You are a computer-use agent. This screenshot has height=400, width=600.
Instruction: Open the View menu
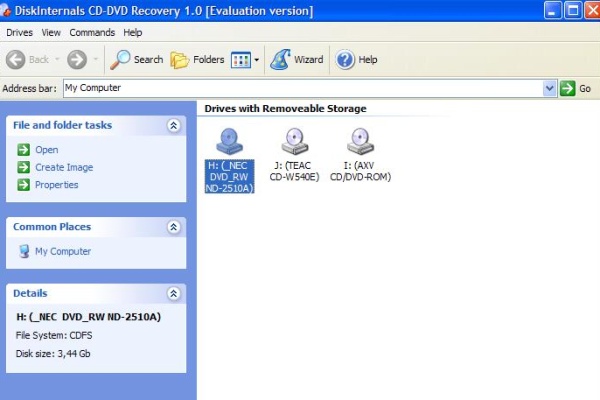pyautogui.click(x=51, y=33)
